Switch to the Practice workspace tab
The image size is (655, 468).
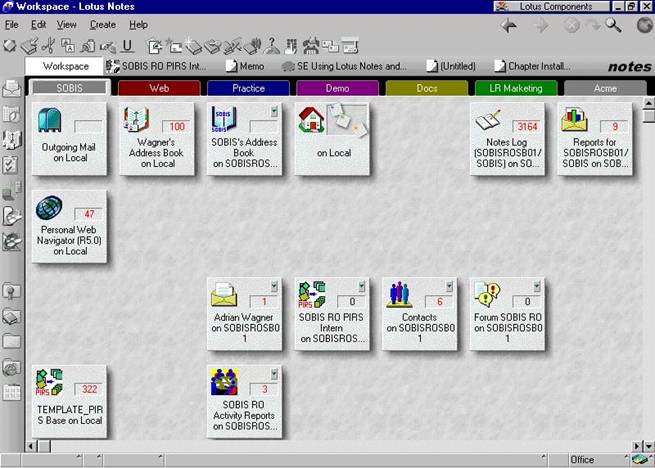248,88
